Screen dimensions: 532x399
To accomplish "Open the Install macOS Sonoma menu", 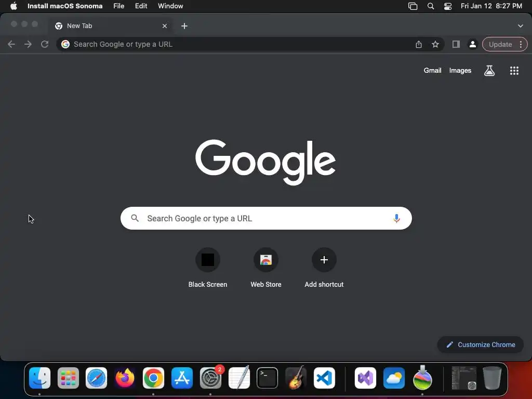I will (x=65, y=6).
